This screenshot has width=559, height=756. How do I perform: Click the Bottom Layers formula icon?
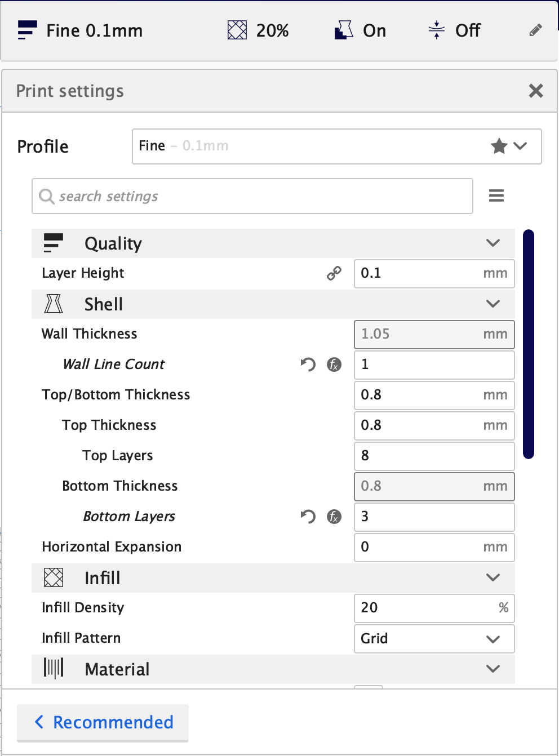coord(334,517)
